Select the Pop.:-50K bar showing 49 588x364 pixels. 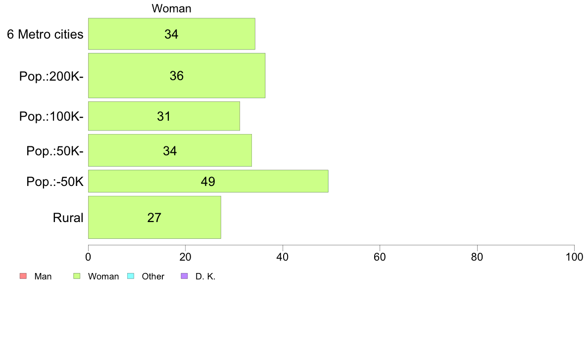pyautogui.click(x=208, y=181)
